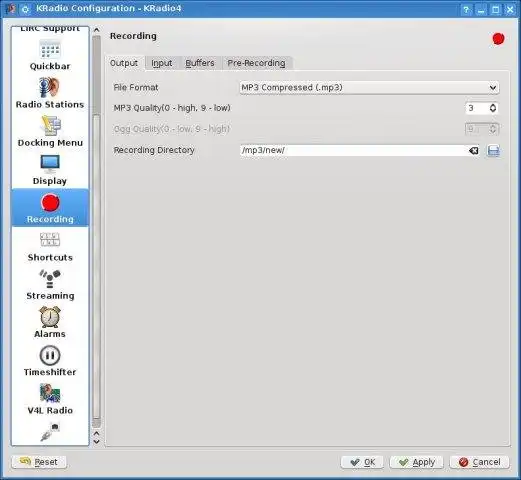Viewport: 521px width, 480px height.
Task: Open the Shortcuts settings page
Action: click(x=50, y=247)
